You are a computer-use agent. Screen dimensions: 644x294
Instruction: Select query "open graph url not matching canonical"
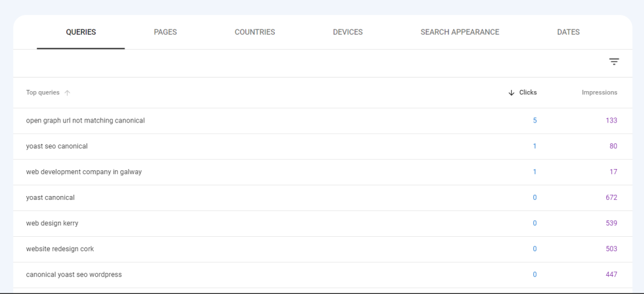[86, 121]
